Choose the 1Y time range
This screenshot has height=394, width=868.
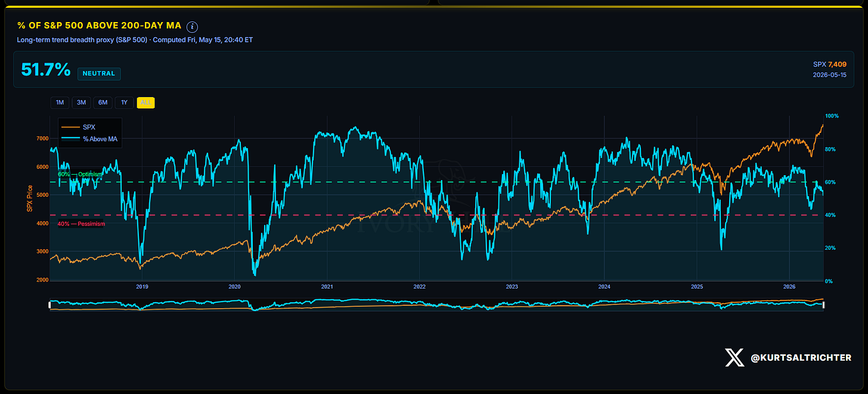click(124, 103)
